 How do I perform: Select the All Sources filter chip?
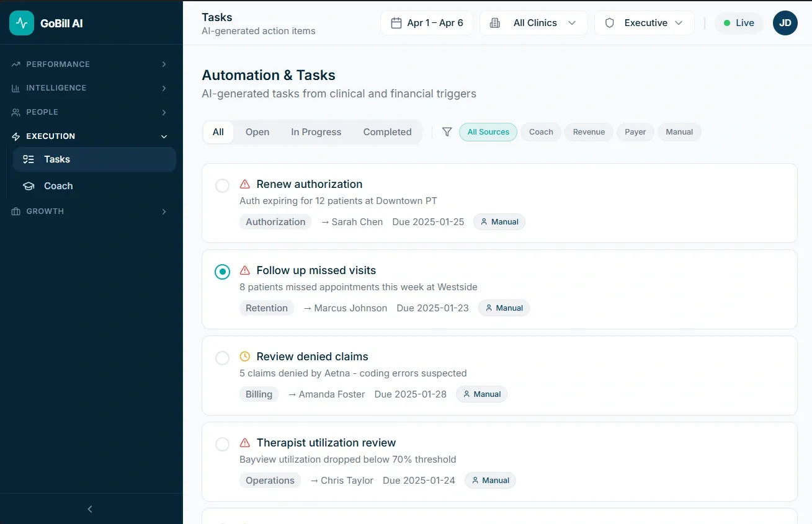(488, 132)
